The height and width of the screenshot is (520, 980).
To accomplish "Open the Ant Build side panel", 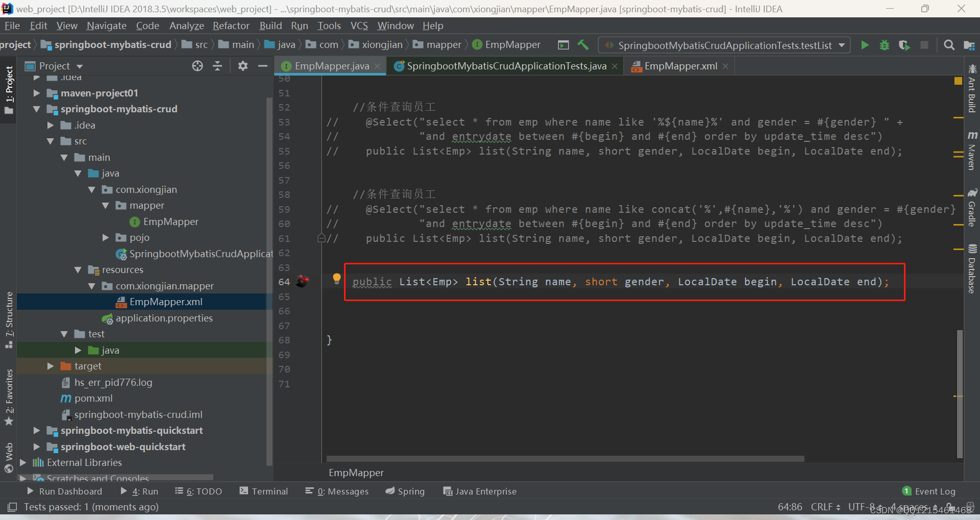I will click(972, 88).
